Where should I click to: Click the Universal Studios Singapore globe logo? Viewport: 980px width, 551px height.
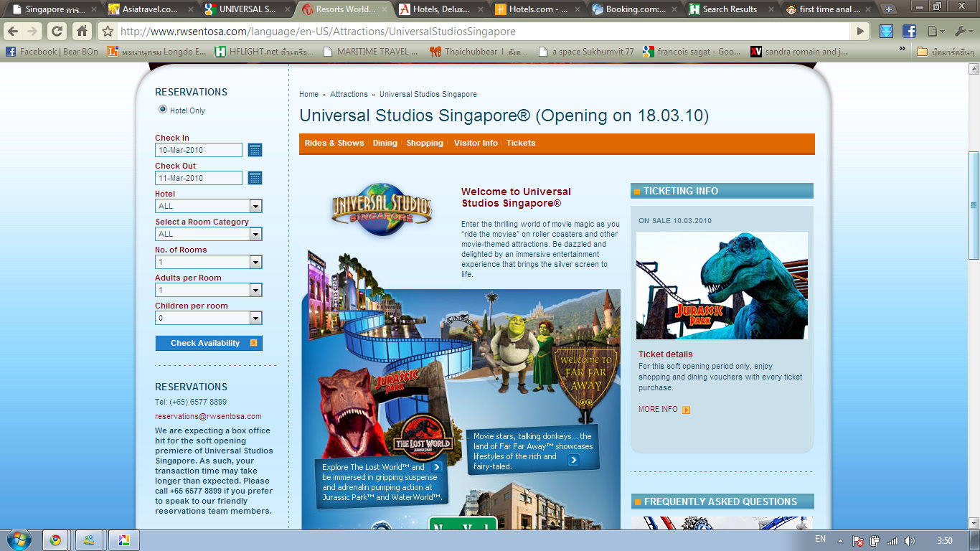tap(382, 209)
